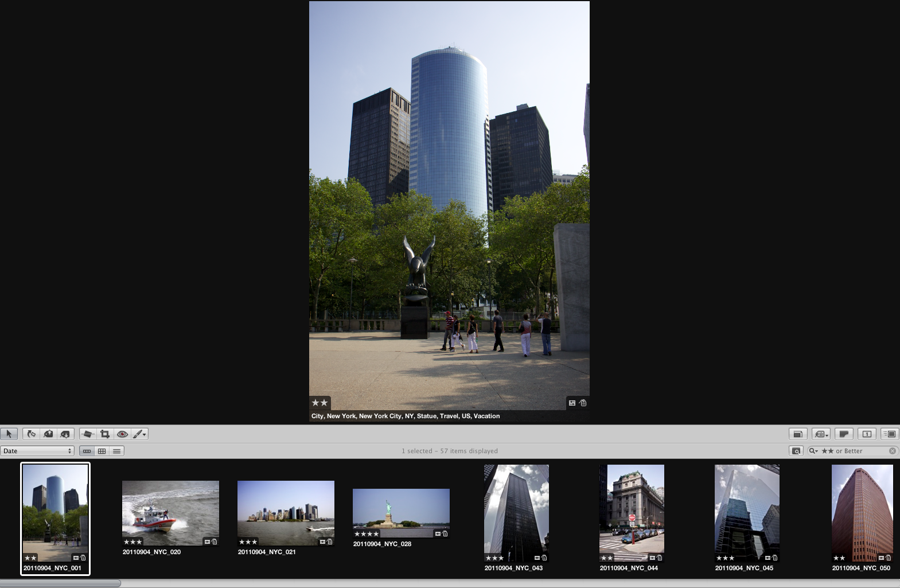This screenshot has width=900, height=588.
Task: Click the list-and-viewer layout button
Action: [x=890, y=434]
